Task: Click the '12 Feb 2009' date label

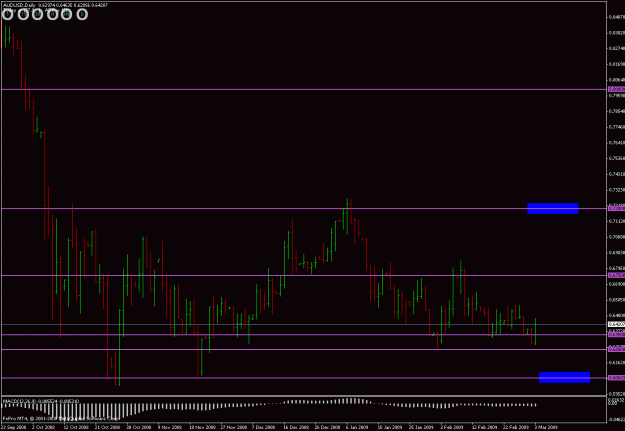Action: click(x=484, y=427)
